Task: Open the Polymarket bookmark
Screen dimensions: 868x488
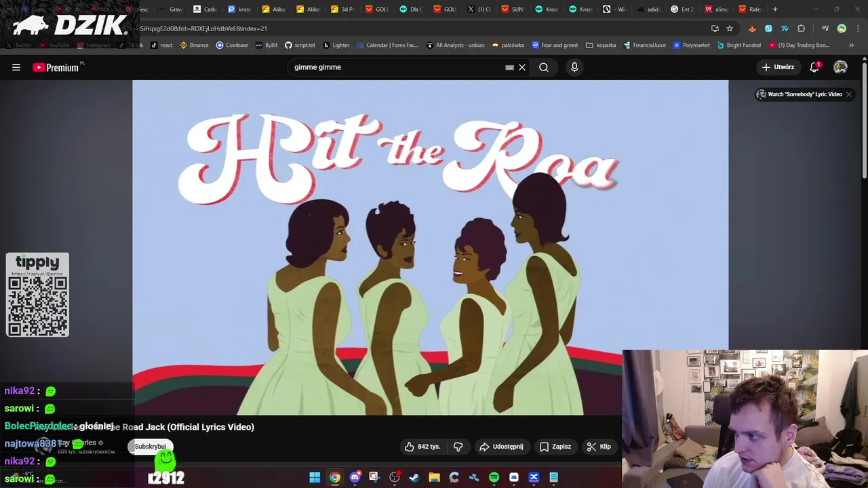Action: [x=691, y=45]
